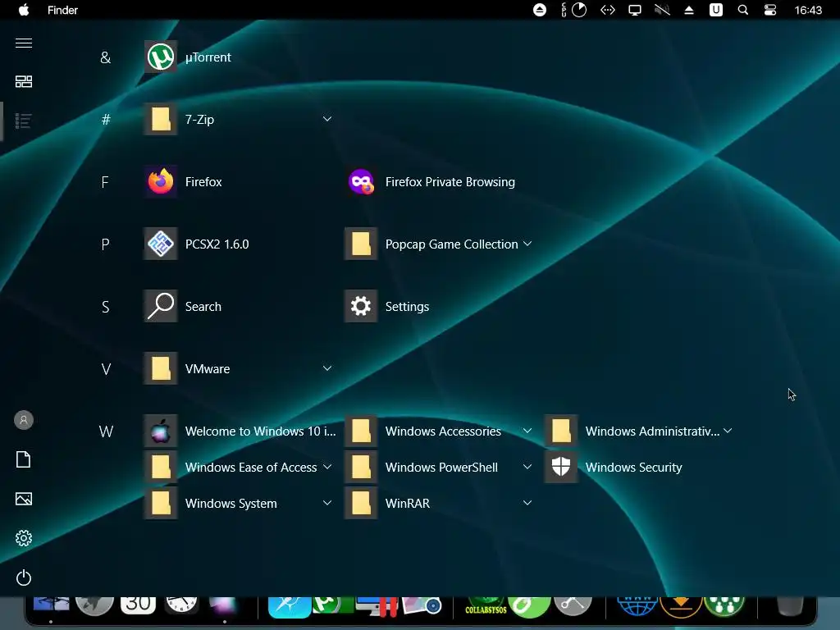Jump via the S letter header
840x630 pixels.
coord(106,307)
